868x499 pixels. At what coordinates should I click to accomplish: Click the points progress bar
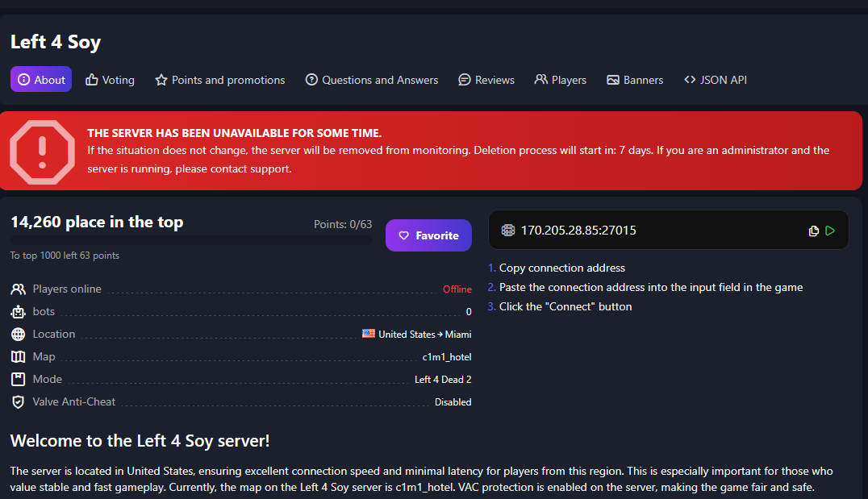pyautogui.click(x=191, y=240)
